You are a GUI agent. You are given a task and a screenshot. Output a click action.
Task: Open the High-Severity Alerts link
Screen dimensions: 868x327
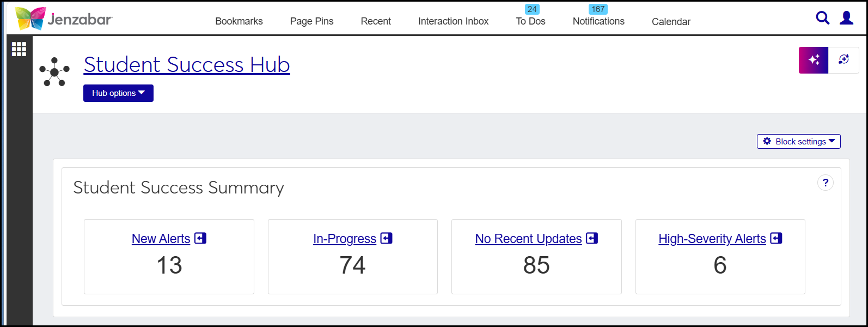click(712, 239)
